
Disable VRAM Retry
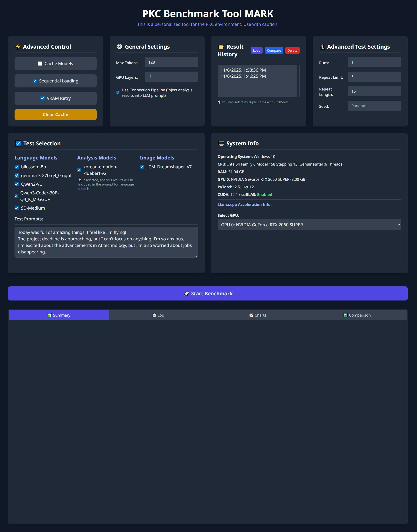click(43, 98)
